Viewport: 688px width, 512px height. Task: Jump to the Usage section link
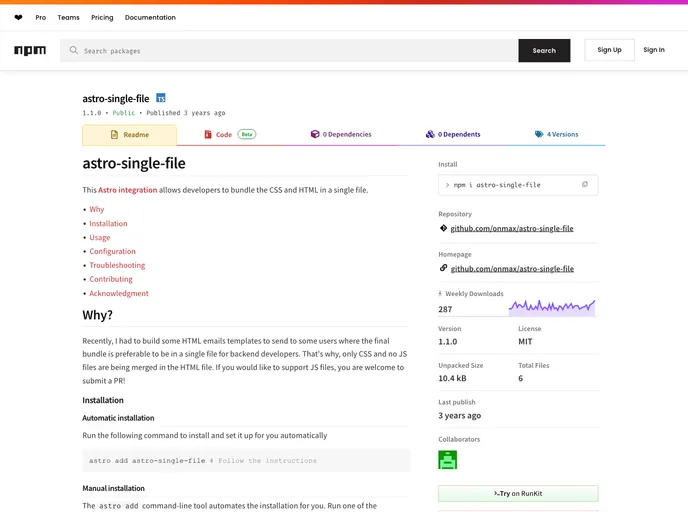click(x=100, y=237)
